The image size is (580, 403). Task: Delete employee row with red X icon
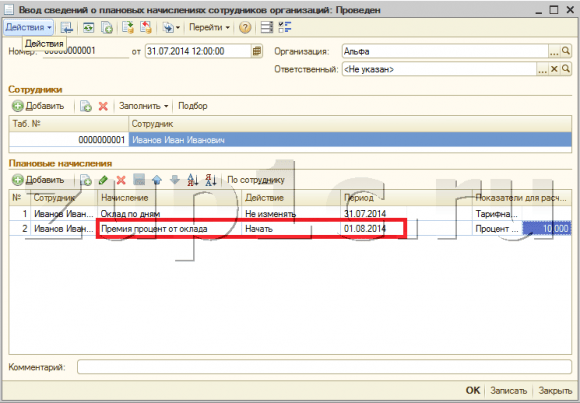pyautogui.click(x=103, y=106)
